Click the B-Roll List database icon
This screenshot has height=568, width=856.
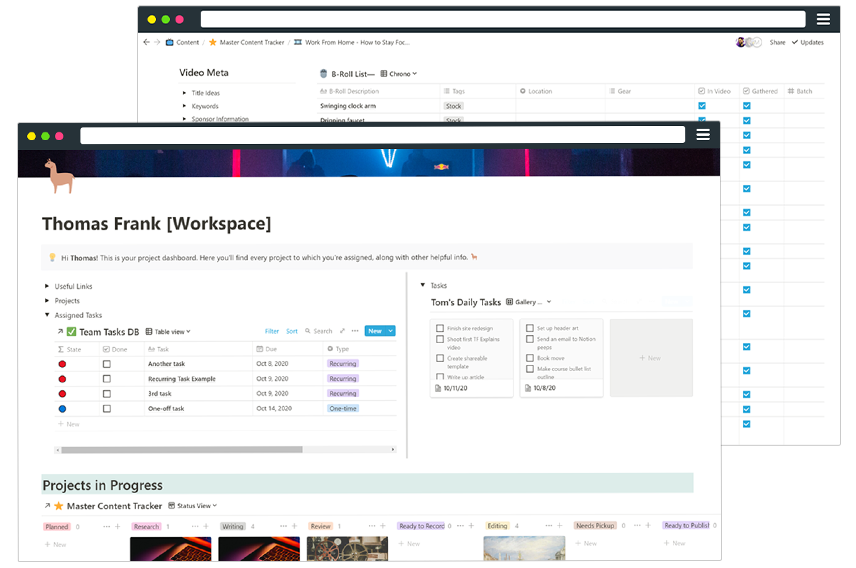[323, 74]
